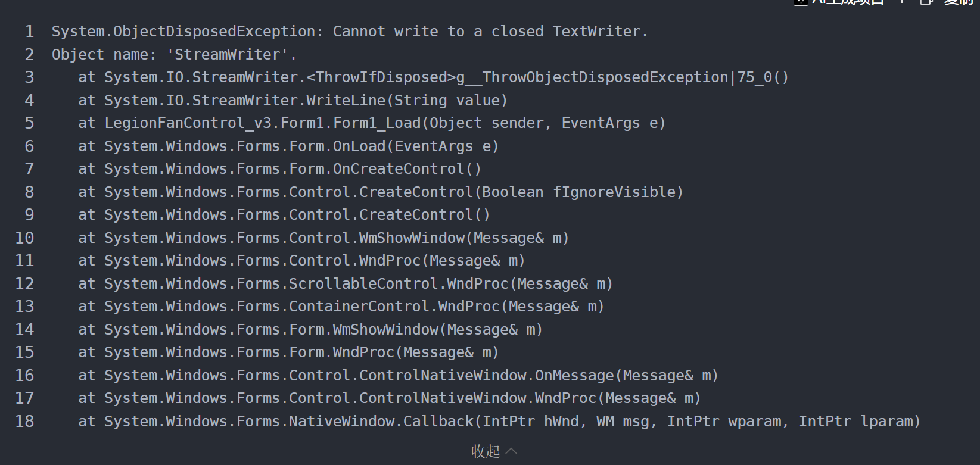Click line number 18 in the gutter

pyautogui.click(x=24, y=421)
